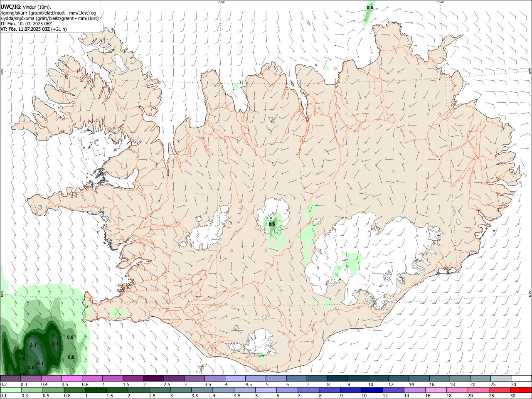This screenshot has width=532, height=399.
Task: Click the 'IT: Fim. 10. 07. 2025 06Z' line
Action: [26, 24]
